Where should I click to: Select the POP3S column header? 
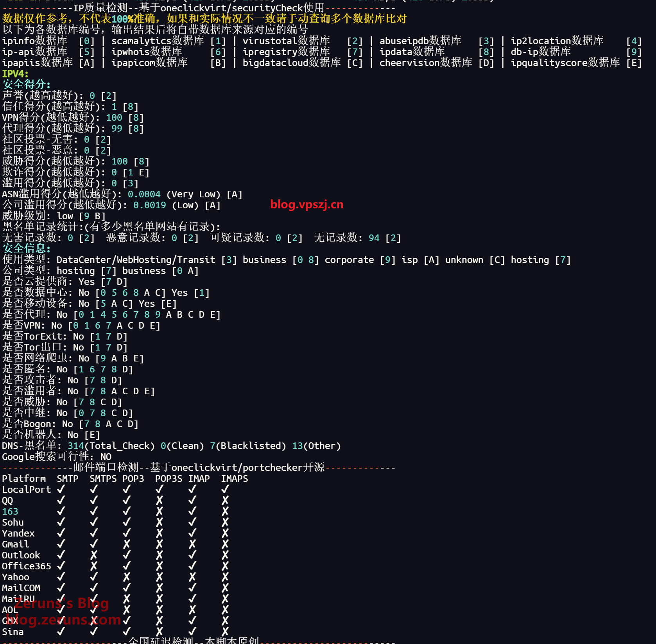click(168, 478)
